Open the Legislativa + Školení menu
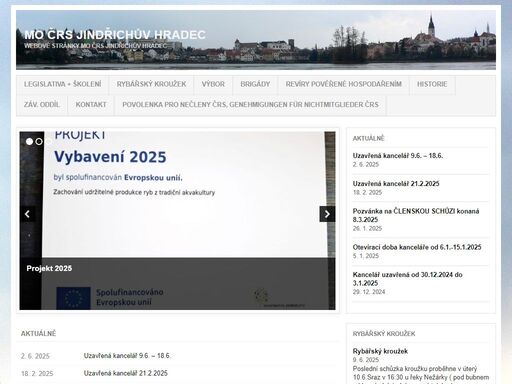 [63, 84]
